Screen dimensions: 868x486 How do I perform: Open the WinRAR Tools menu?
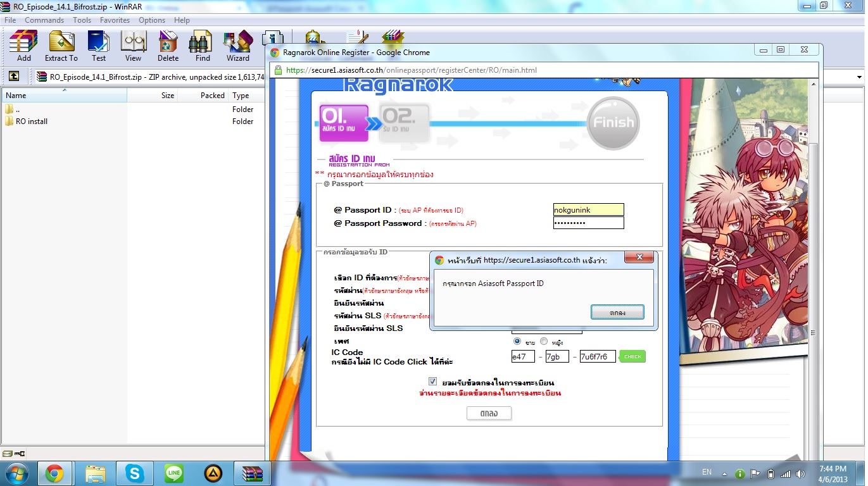[x=82, y=20]
